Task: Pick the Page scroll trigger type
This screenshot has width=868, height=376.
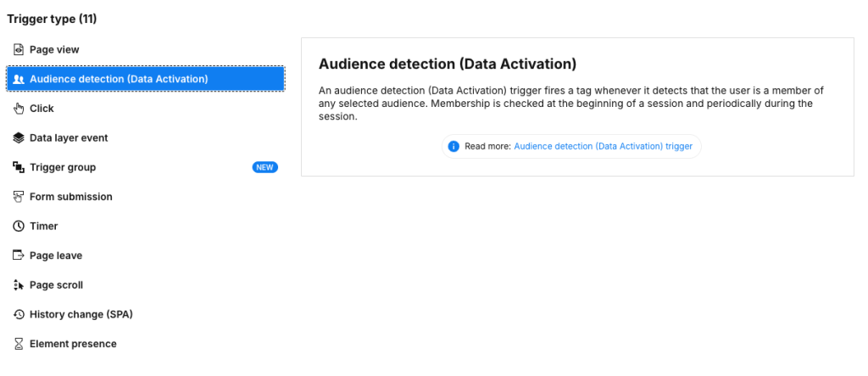Action: click(x=56, y=285)
